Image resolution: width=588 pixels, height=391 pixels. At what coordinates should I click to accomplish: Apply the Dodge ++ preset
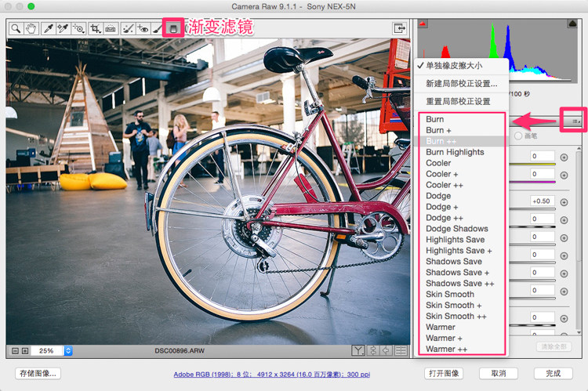click(462, 218)
